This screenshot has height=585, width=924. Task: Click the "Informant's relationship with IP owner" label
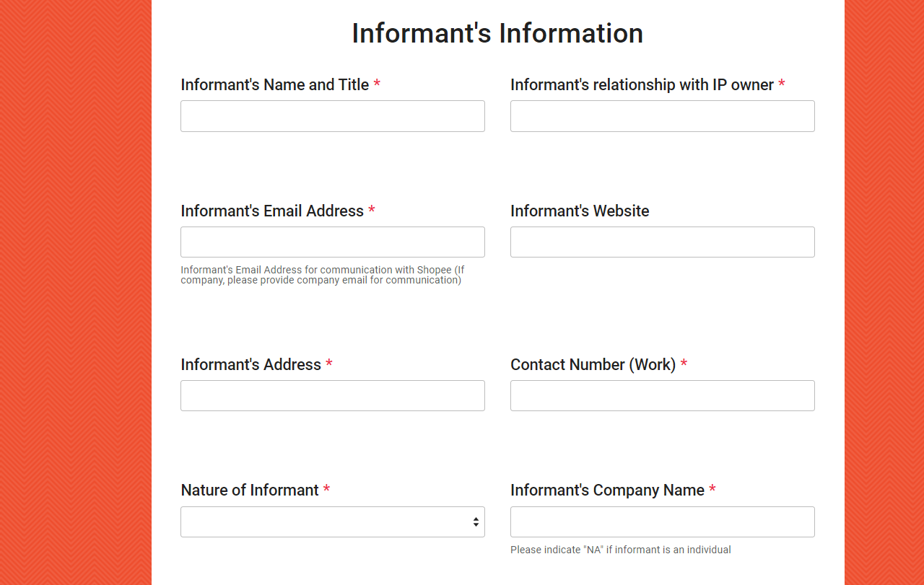click(642, 85)
